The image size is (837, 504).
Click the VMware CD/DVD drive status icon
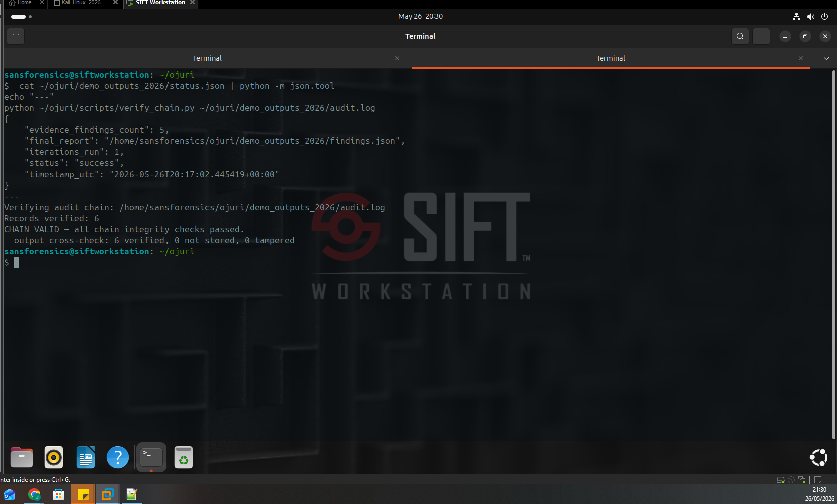pyautogui.click(x=791, y=480)
